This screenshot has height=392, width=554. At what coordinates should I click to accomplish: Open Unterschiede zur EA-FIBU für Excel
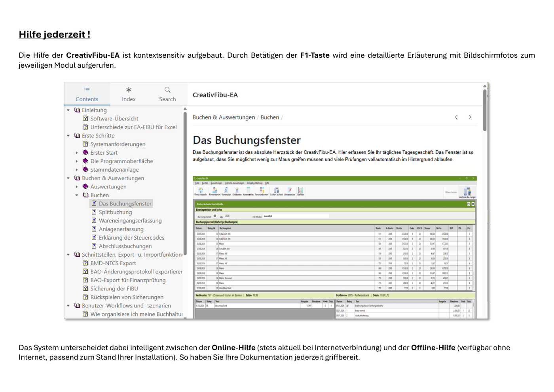[133, 127]
